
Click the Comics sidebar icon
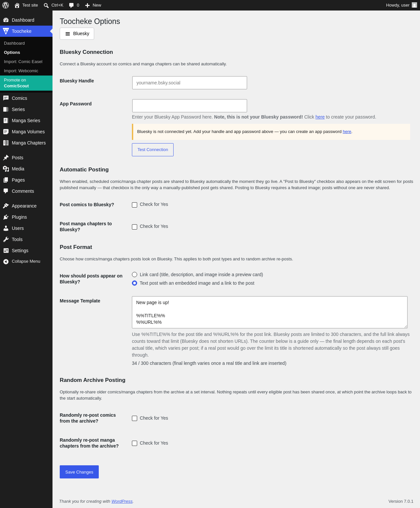(6, 98)
